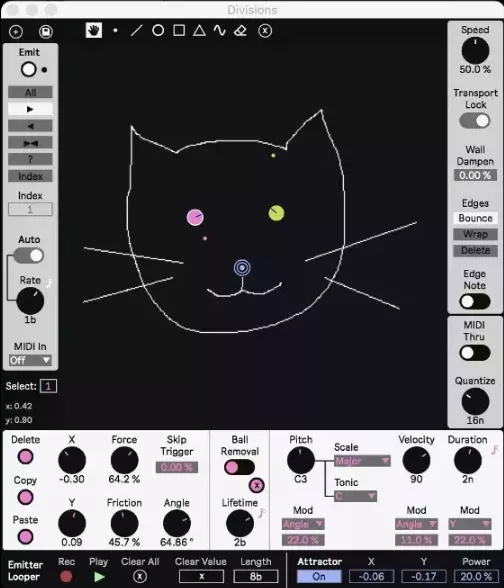Select Delete edge mode
Viewport: 504px width, 588px height.
pyautogui.click(x=475, y=250)
